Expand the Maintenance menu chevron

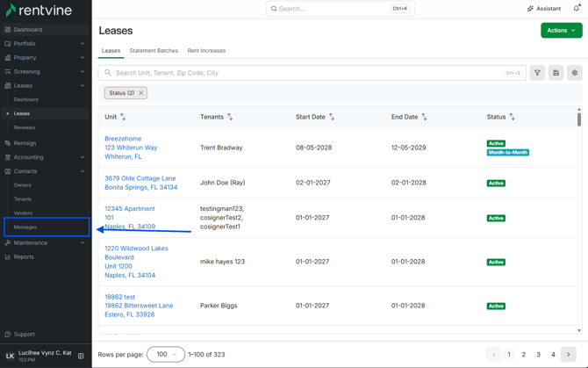pos(82,242)
